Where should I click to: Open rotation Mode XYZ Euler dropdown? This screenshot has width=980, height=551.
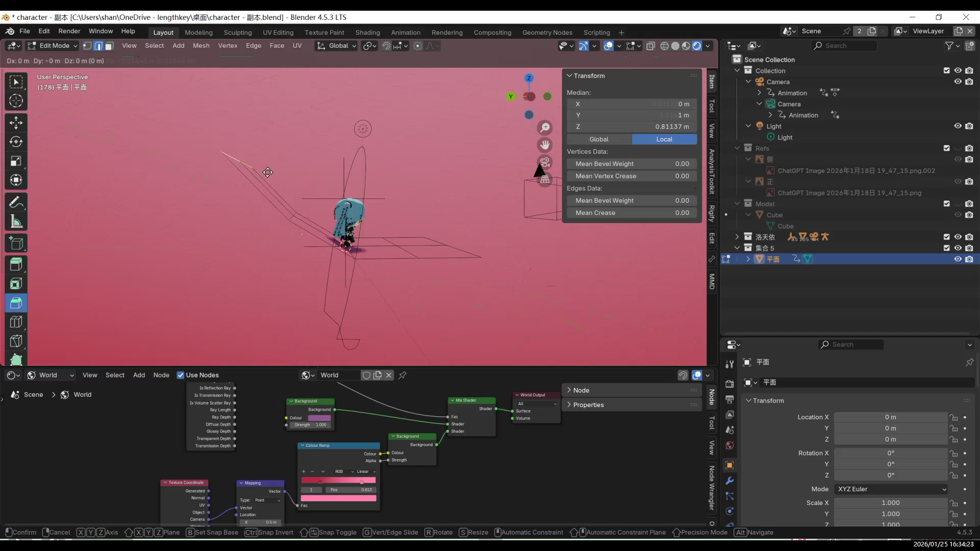pos(891,489)
